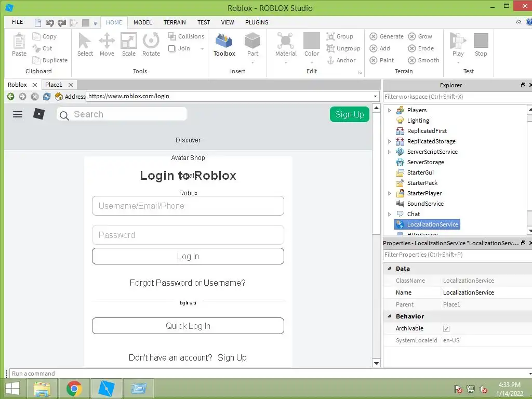The image size is (532, 399).
Task: Switch to the TEST ribbon tab
Action: (204, 22)
